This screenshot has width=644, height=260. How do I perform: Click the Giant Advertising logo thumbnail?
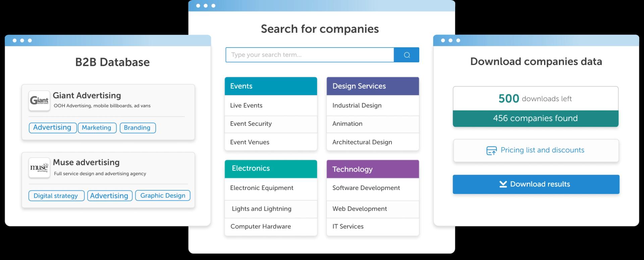(39, 101)
